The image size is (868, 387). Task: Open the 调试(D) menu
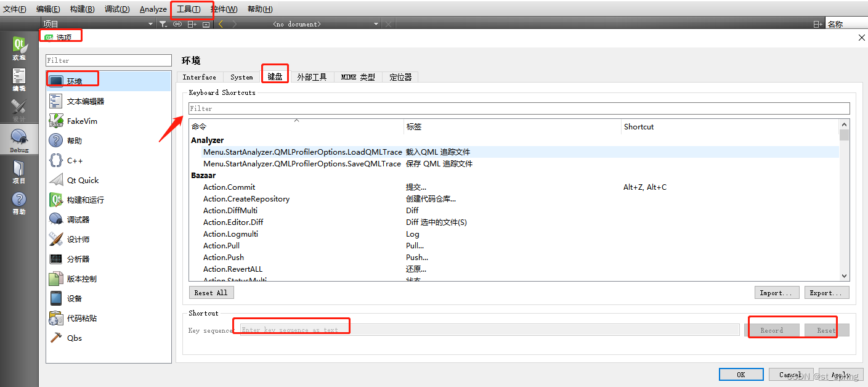(117, 9)
